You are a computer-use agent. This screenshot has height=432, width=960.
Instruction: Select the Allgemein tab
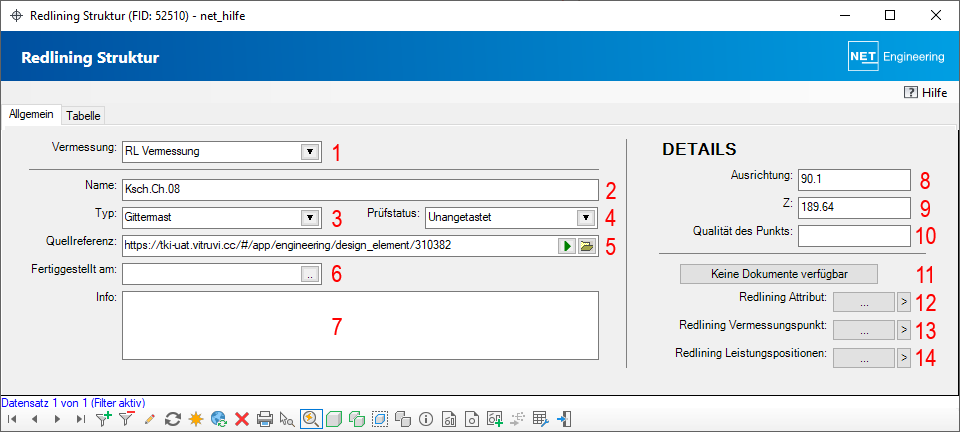pyautogui.click(x=31, y=114)
